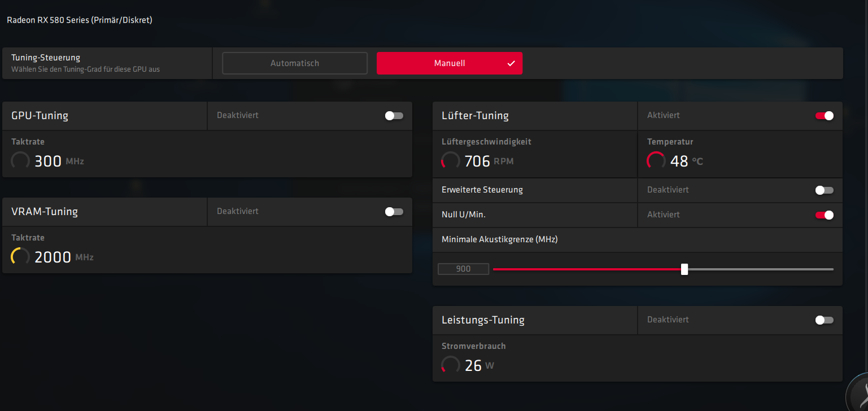Select the Automatisch tuning mode
This screenshot has width=868, height=411.
295,63
